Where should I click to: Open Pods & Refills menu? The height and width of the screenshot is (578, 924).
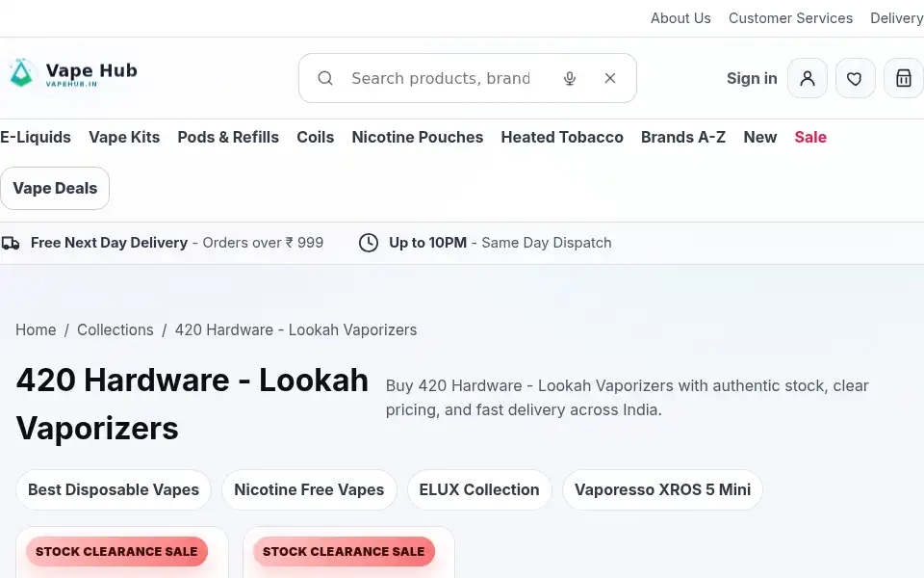(x=228, y=137)
